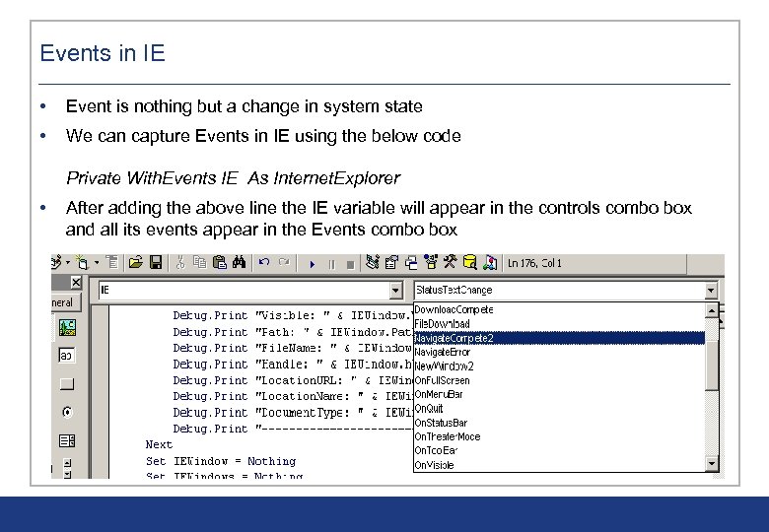Open the IE object combo box dropdown

(x=395, y=291)
